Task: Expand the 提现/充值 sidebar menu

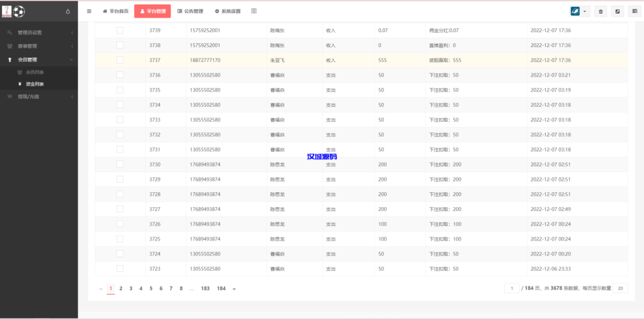Action: pyautogui.click(x=39, y=97)
